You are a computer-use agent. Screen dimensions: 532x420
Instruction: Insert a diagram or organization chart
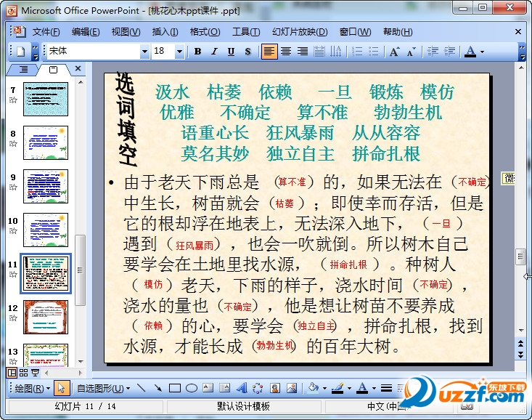[258, 388]
